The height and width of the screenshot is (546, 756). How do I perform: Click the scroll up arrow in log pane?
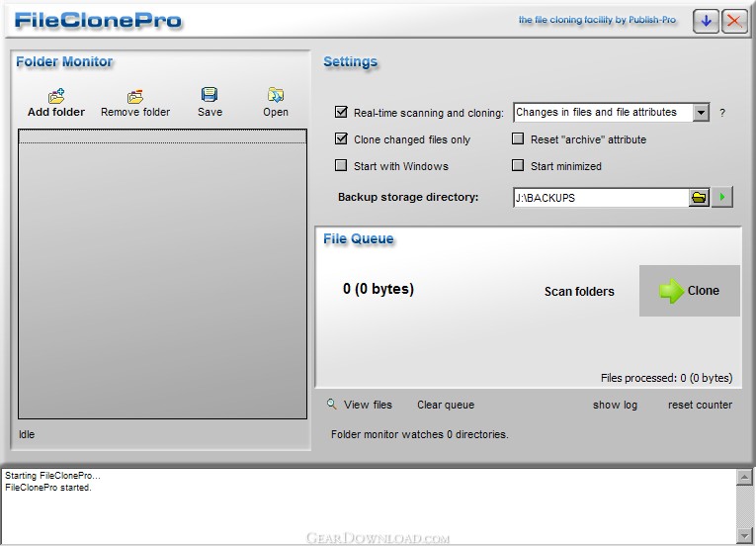point(744,478)
